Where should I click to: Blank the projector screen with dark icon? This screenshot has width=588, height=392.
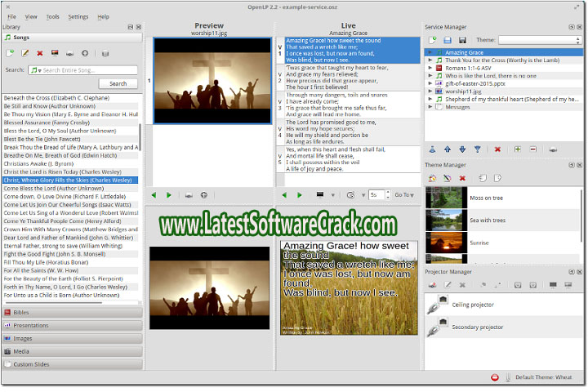tap(553, 285)
